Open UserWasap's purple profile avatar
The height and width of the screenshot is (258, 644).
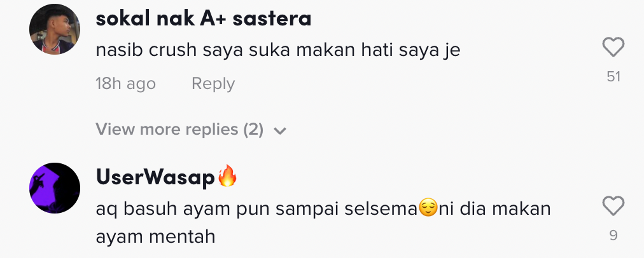point(55,187)
